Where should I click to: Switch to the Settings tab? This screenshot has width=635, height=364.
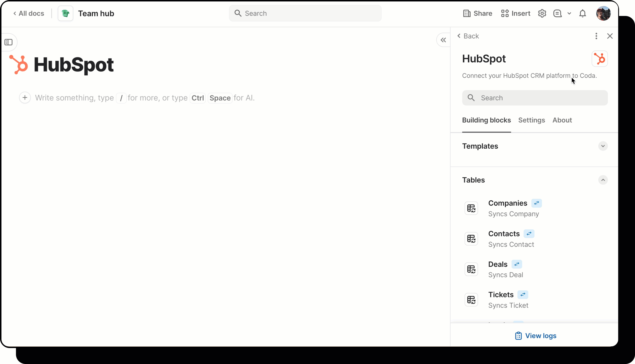click(x=532, y=120)
